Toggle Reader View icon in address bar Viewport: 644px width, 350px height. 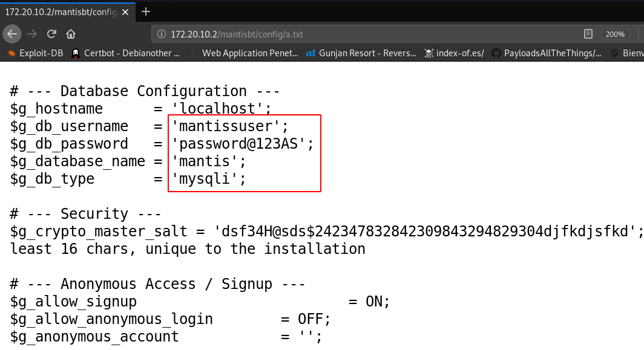(x=588, y=34)
